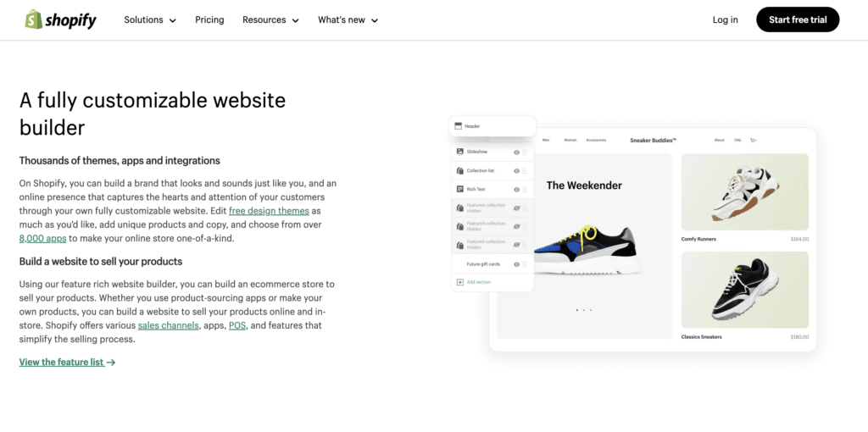This screenshot has width=868, height=432.
Task: Click the Start free trial button
Action: (x=798, y=20)
